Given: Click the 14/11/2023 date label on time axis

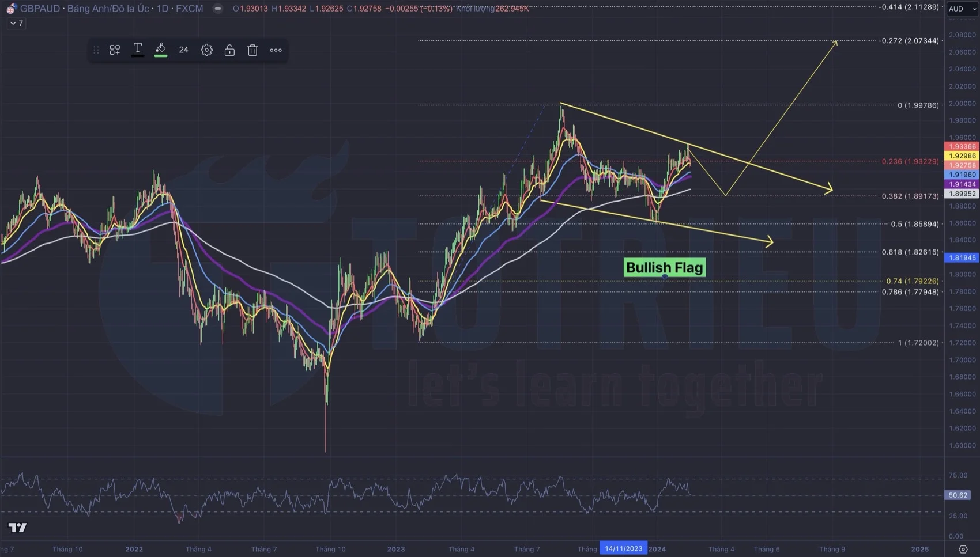Looking at the screenshot, I should point(623,548).
